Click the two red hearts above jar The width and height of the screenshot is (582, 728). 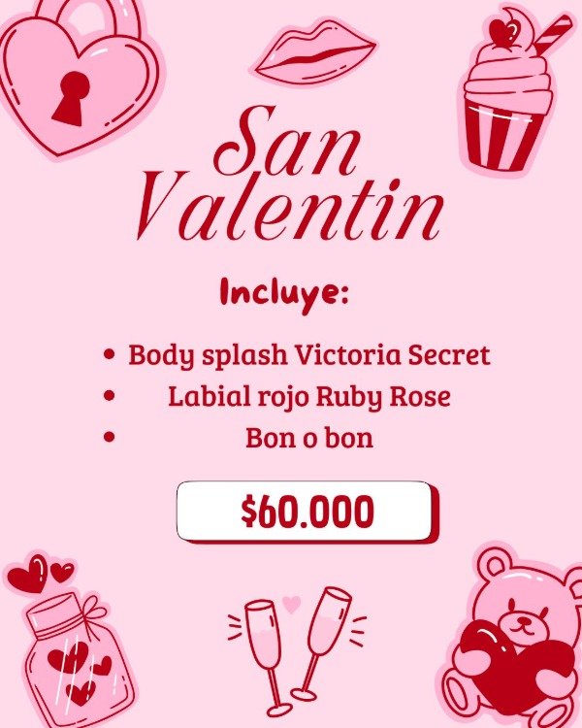(x=40, y=573)
